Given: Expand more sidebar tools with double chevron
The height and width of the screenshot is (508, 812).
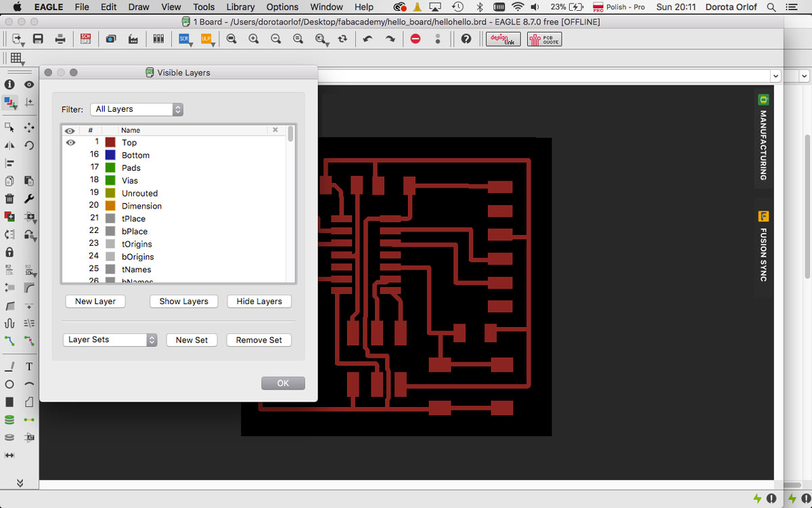Looking at the screenshot, I should 20,483.
